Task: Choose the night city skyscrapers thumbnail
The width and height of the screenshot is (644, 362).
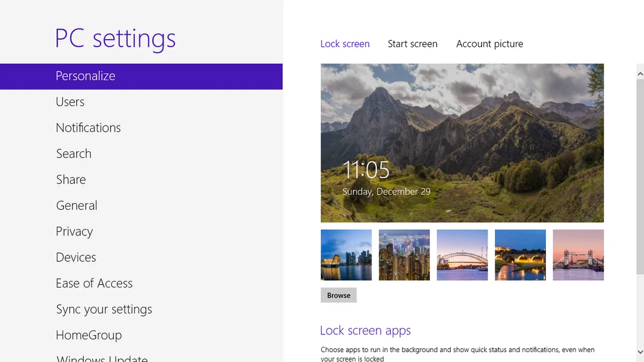Action: (x=404, y=255)
